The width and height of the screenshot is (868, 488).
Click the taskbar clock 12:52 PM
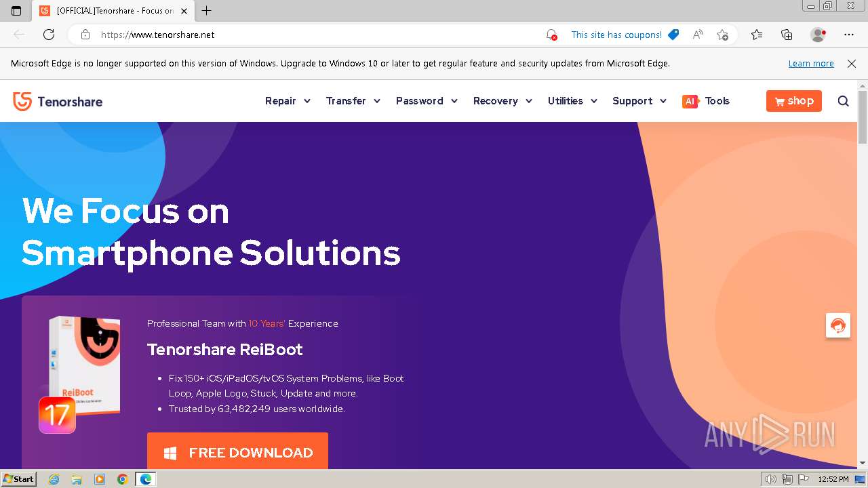(833, 479)
